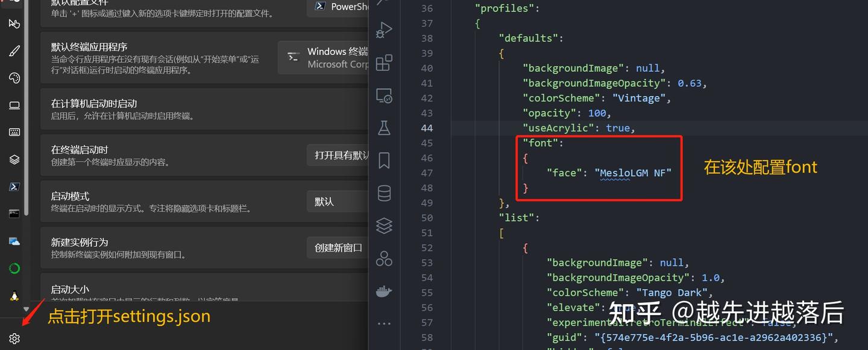Viewport: 868px width, 350px height.
Task: Open the Interaction settings cursor icon
Action: tap(14, 24)
